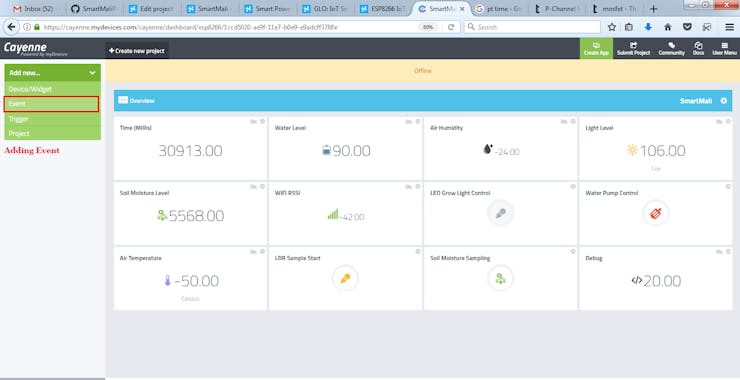
Task: Open the User Menu
Action: click(x=724, y=49)
